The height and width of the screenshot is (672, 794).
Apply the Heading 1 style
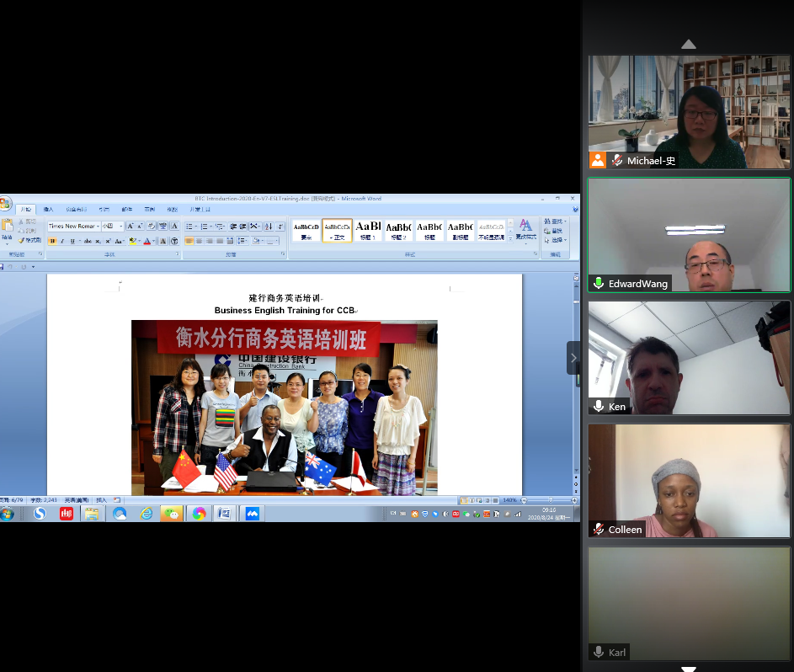(x=368, y=231)
